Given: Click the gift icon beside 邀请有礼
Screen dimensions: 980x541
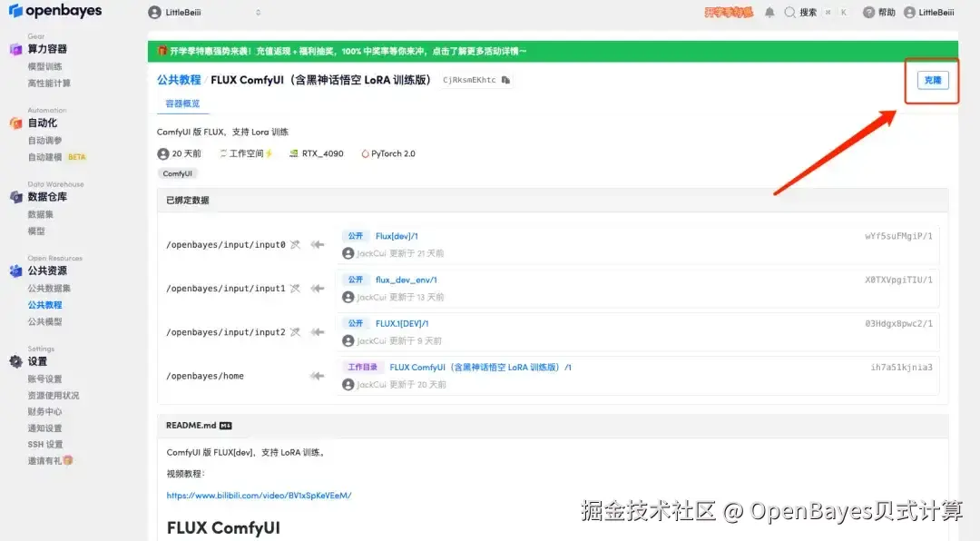Looking at the screenshot, I should [x=68, y=460].
